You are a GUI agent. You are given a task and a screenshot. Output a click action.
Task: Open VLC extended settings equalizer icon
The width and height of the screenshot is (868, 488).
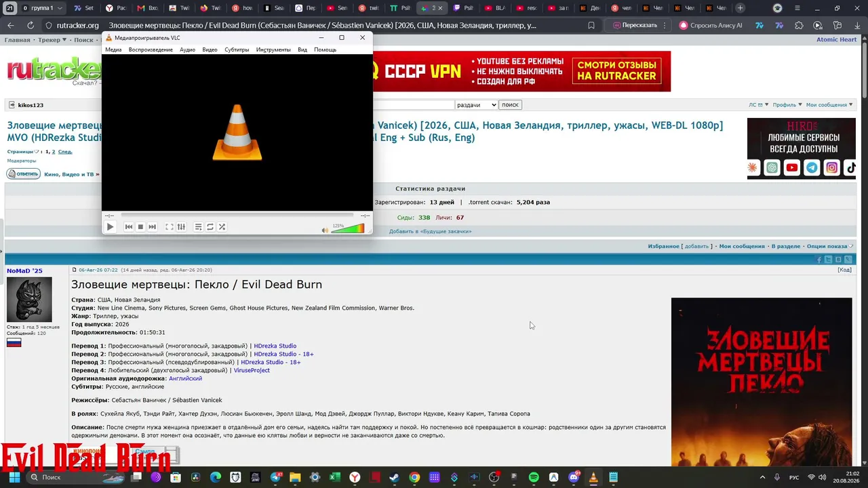point(181,227)
